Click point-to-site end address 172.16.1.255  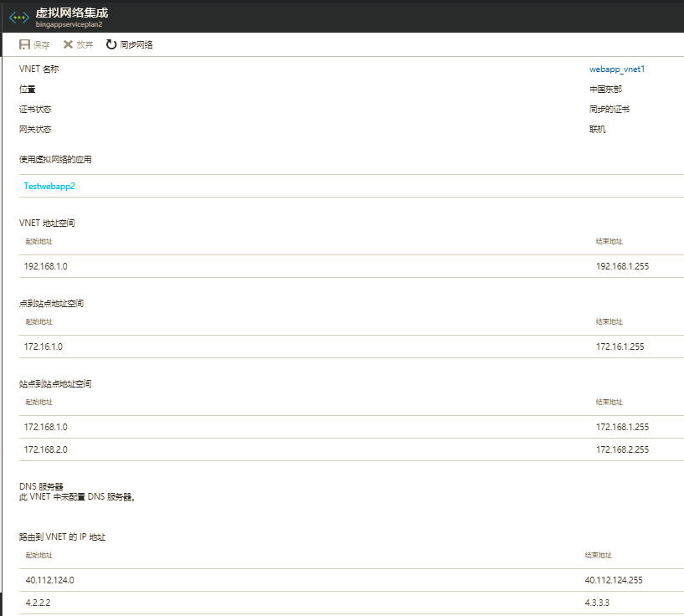(x=620, y=346)
